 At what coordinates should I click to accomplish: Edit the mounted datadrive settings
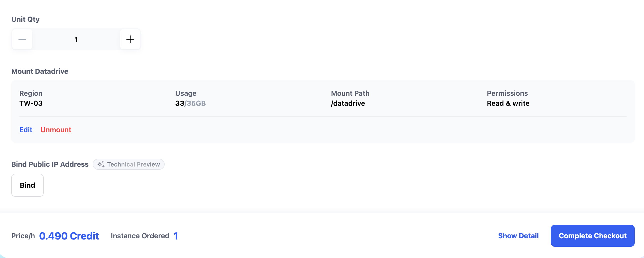[x=26, y=130]
